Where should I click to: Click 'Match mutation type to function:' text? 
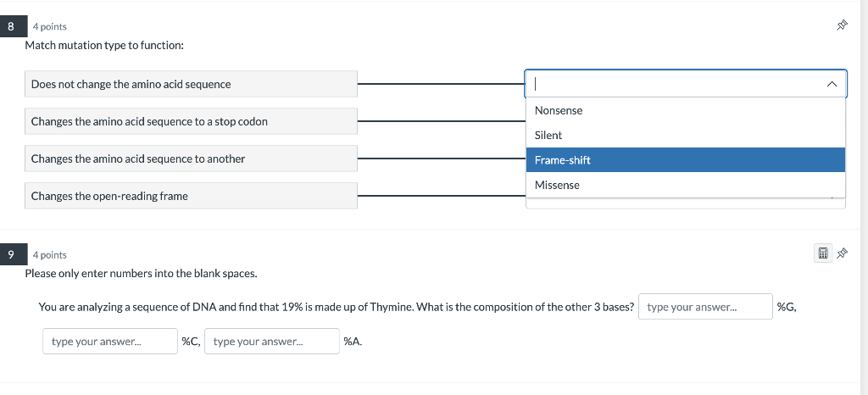coord(104,46)
